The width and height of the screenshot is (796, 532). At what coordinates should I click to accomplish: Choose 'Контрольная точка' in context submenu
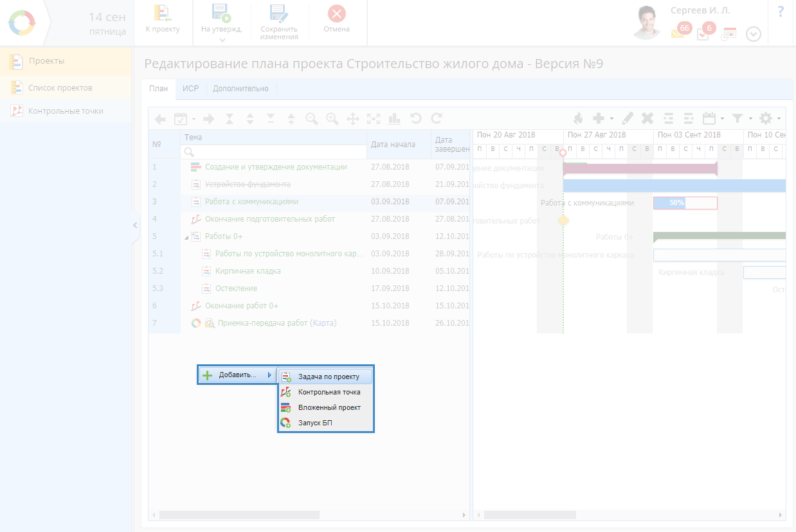[x=329, y=392]
